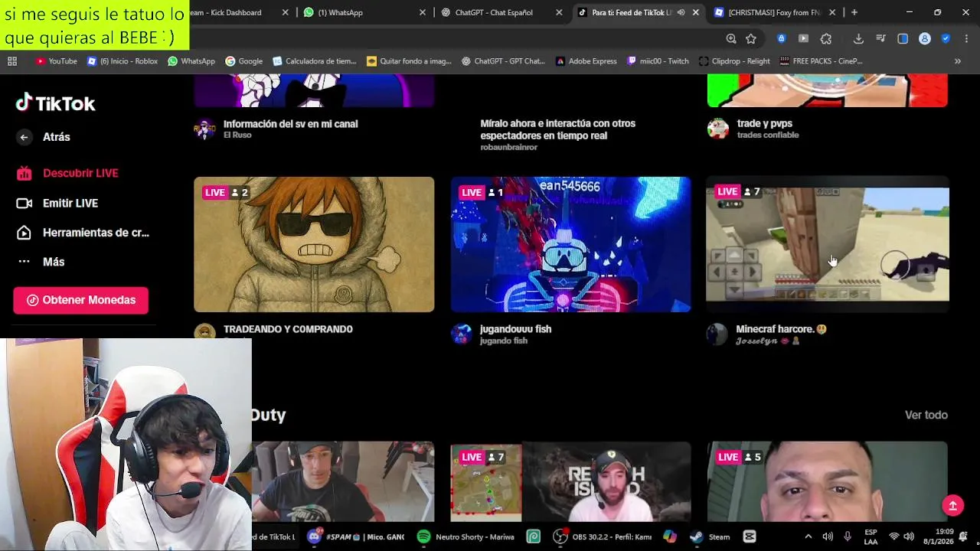Image resolution: width=980 pixels, height=551 pixels.
Task: Open the Rebirth Island live stream thumbnail
Action: [x=570, y=481]
